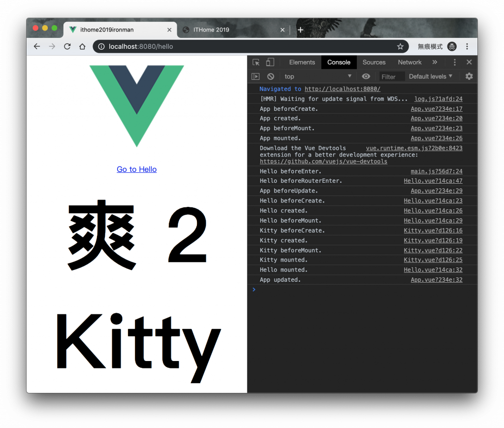Open vue.runtime.esm.js?2b0e:8423 link

pos(414,148)
